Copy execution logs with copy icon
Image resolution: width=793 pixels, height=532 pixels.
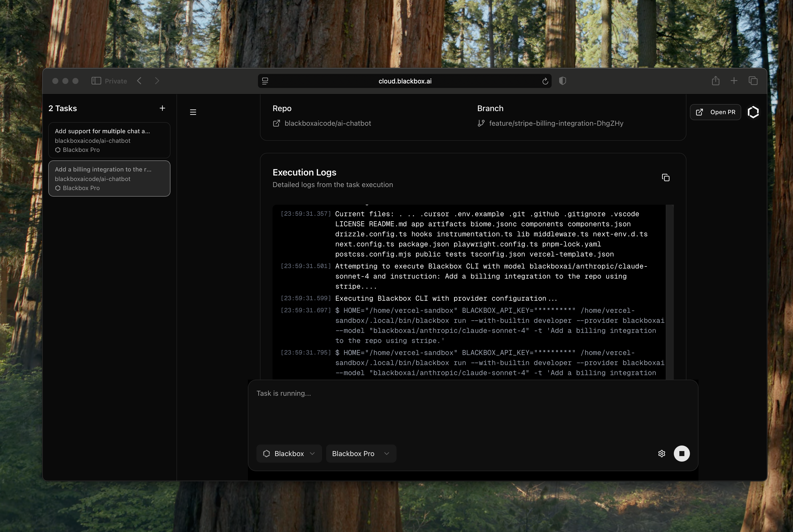(x=666, y=178)
